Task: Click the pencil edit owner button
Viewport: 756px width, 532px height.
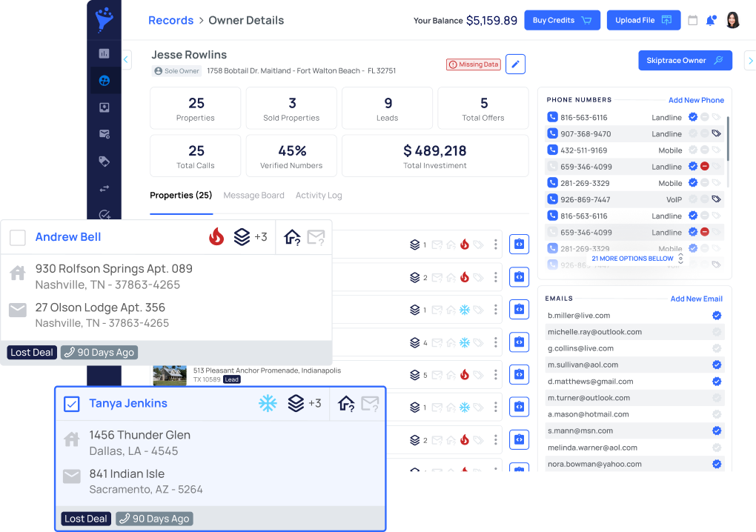Action: [x=515, y=64]
